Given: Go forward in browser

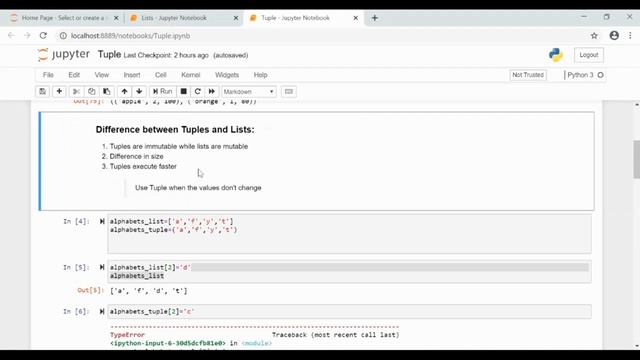Looking at the screenshot, I should (27, 36).
